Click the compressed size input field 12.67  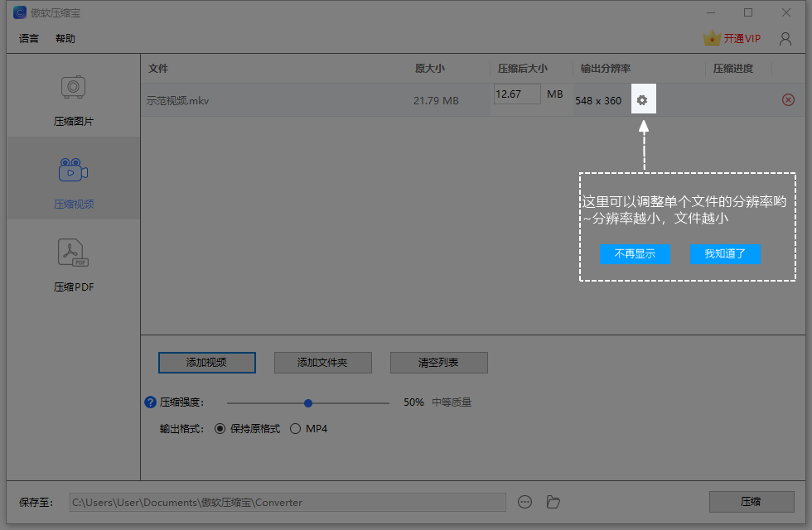tap(517, 94)
